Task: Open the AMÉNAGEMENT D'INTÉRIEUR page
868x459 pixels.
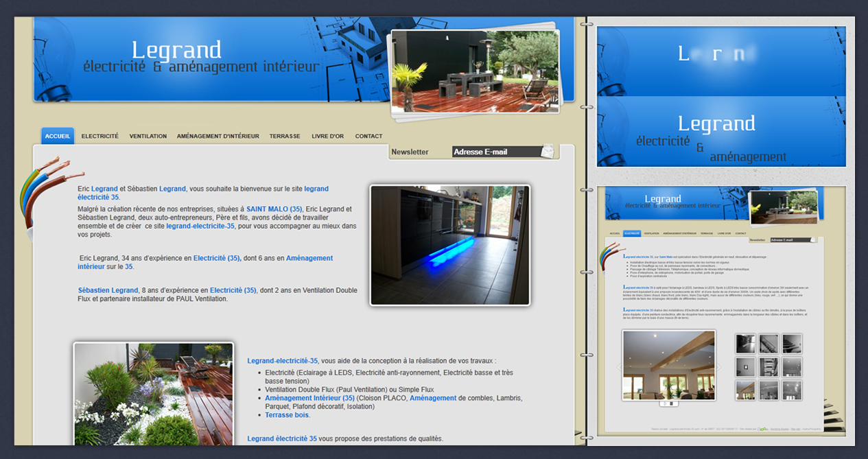Action: (x=218, y=136)
